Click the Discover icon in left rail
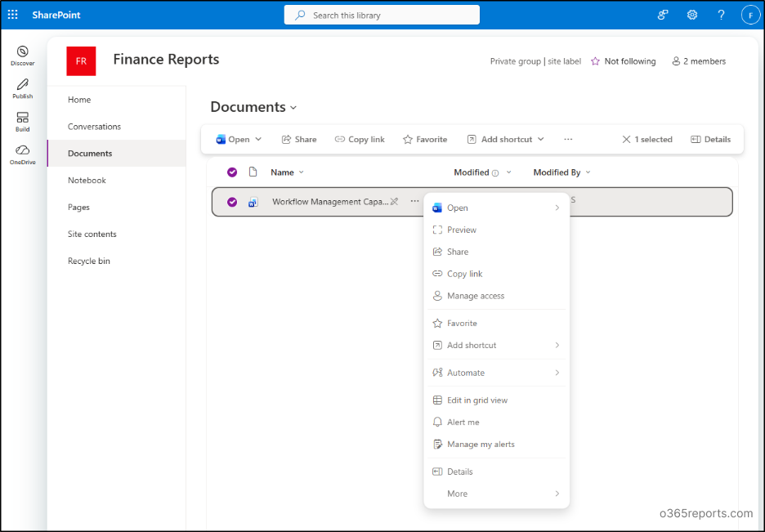Screen dimensions: 765x532 pyautogui.click(x=22, y=55)
